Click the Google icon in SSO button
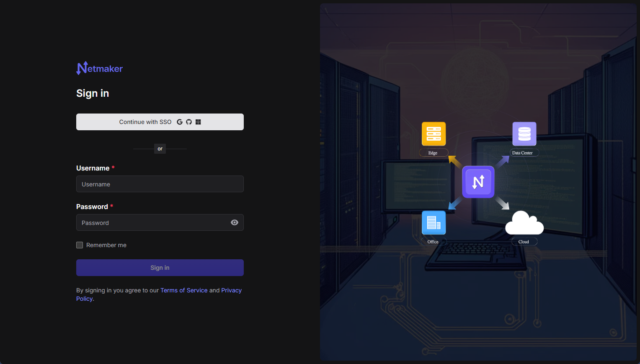This screenshot has width=640, height=364. point(180,122)
